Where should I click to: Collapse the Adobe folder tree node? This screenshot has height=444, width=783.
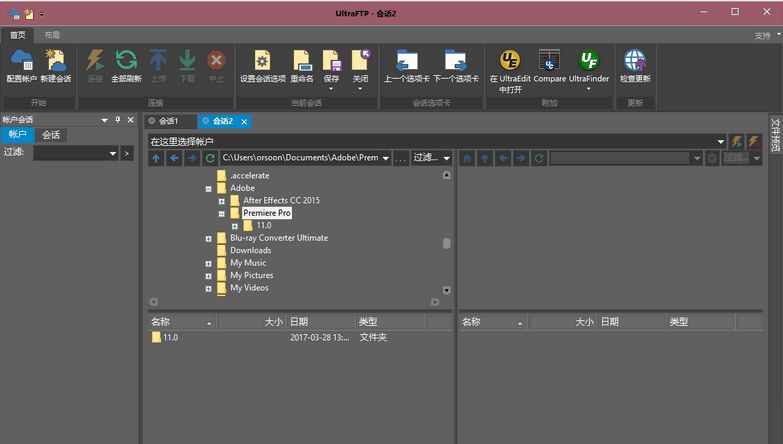point(208,189)
